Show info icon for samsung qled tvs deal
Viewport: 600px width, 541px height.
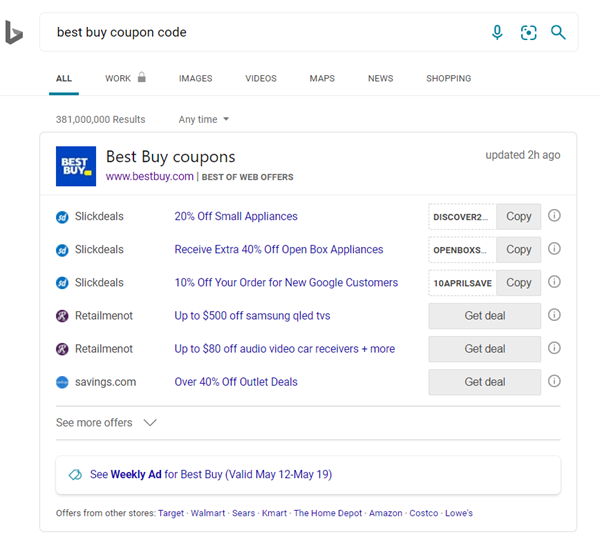point(554,315)
